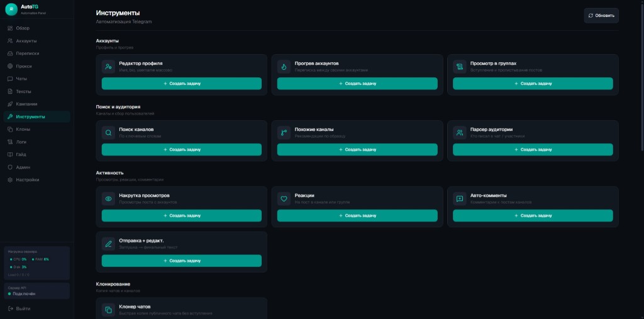Click the Обзор sidebar icon
The height and width of the screenshot is (319, 644).
(10, 28)
